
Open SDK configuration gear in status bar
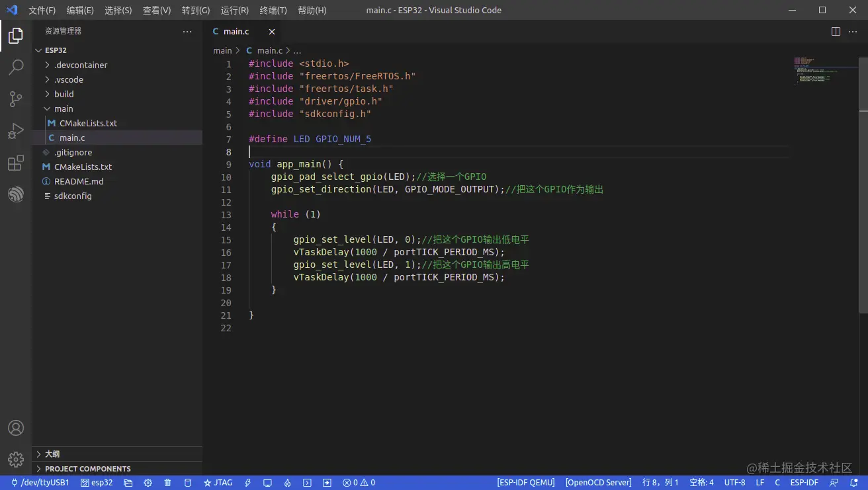click(148, 483)
